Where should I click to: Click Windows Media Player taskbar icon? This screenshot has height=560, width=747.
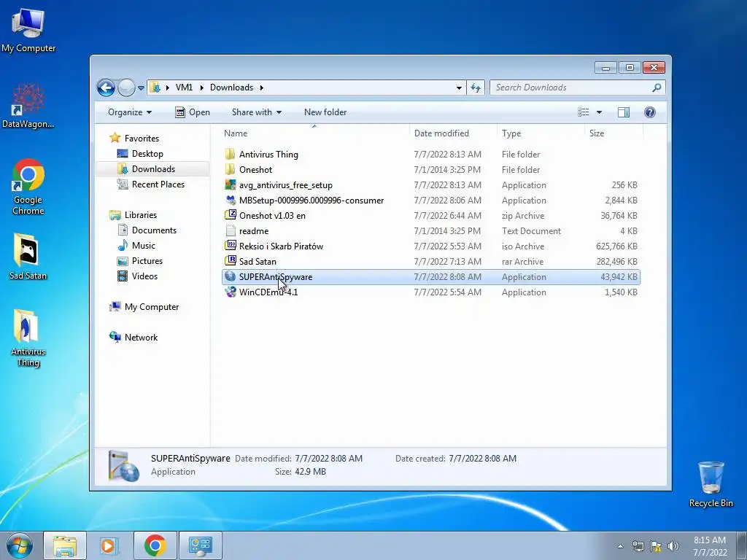click(109, 545)
